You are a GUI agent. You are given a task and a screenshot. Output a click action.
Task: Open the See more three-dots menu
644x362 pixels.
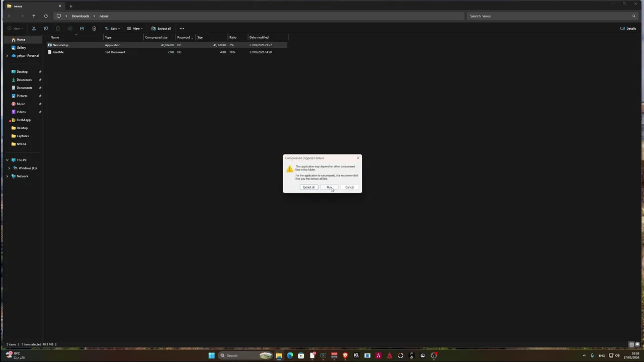pos(182,28)
